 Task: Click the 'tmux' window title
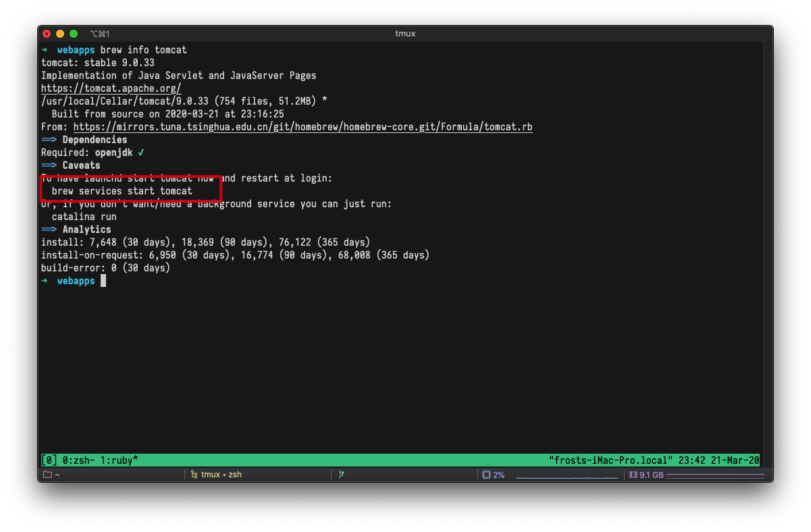tap(405, 33)
